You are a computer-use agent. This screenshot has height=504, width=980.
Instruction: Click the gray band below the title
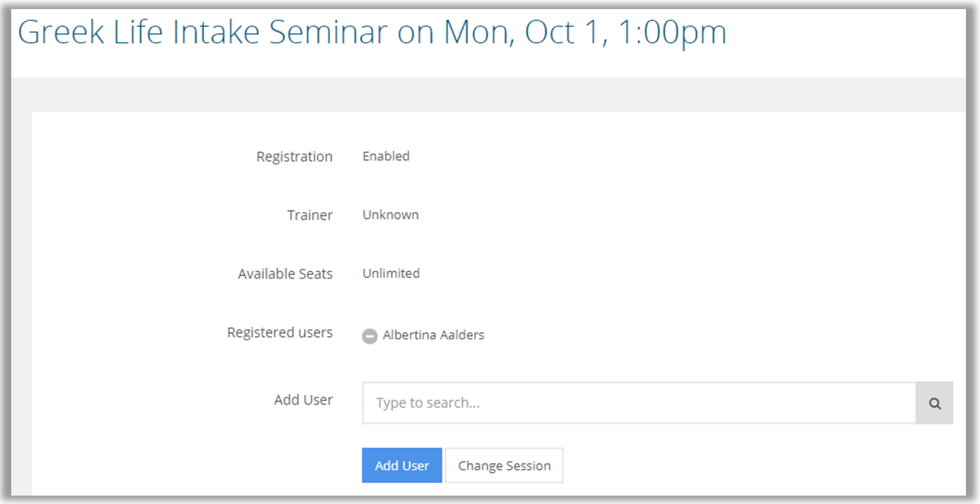pos(490,94)
